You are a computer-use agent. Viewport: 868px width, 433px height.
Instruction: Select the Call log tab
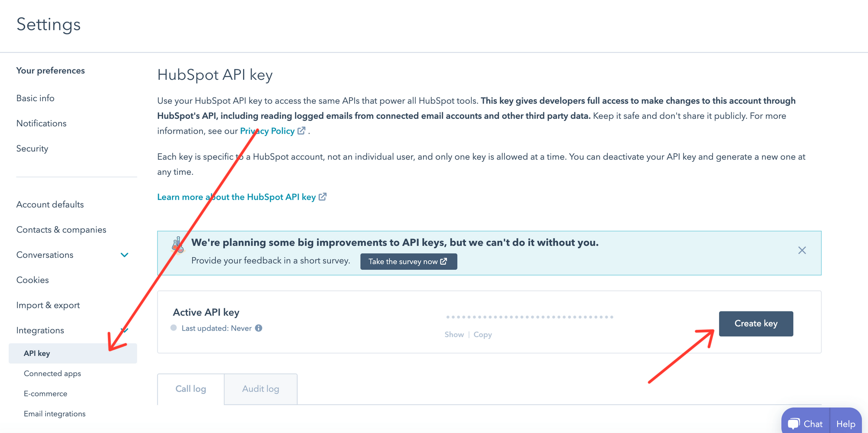(191, 389)
